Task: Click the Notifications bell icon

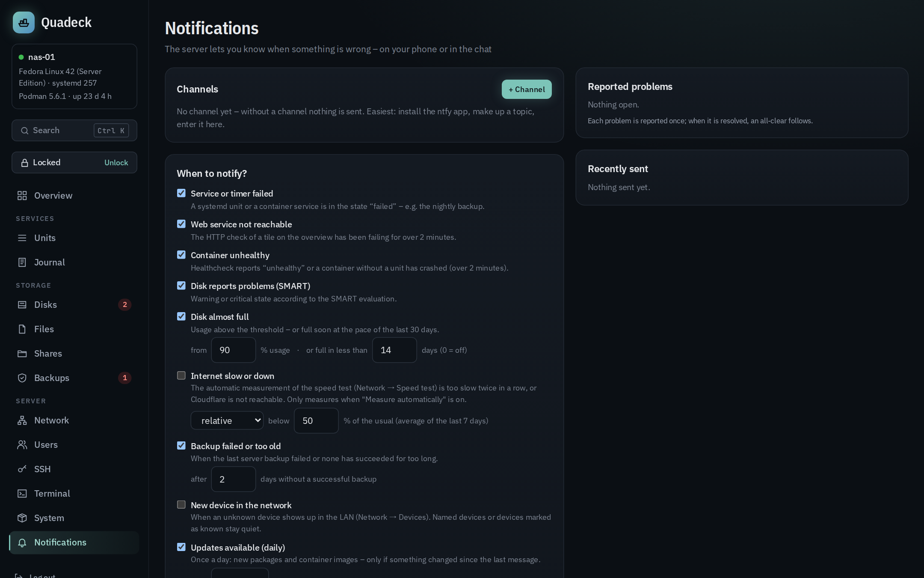Action: tap(22, 543)
